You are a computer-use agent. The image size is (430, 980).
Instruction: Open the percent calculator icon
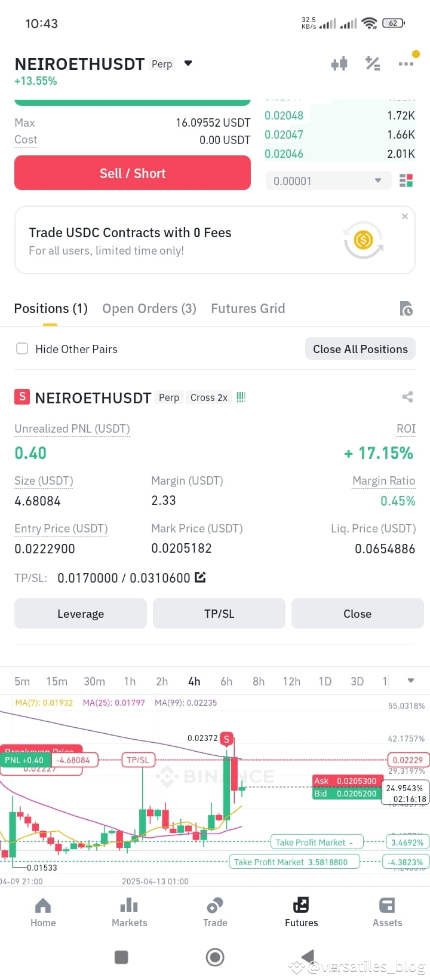373,63
